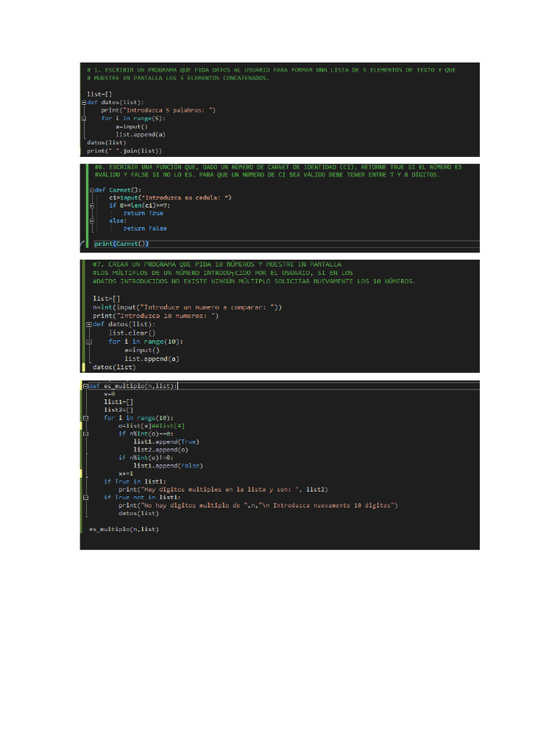
Task: Collapse the 'if 8>=len(ci)>=7:' block
Action: pos(92,206)
